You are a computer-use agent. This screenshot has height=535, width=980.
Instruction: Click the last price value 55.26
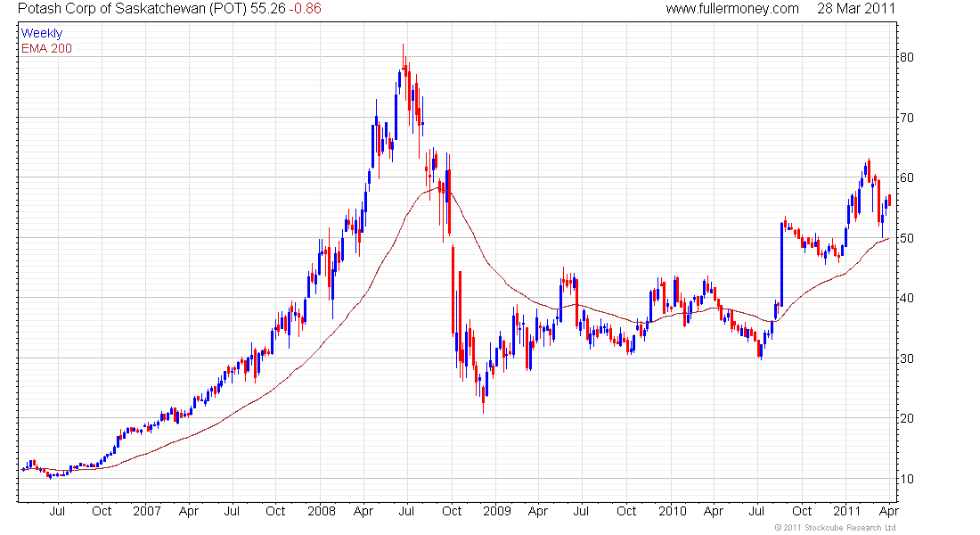pyautogui.click(x=267, y=9)
